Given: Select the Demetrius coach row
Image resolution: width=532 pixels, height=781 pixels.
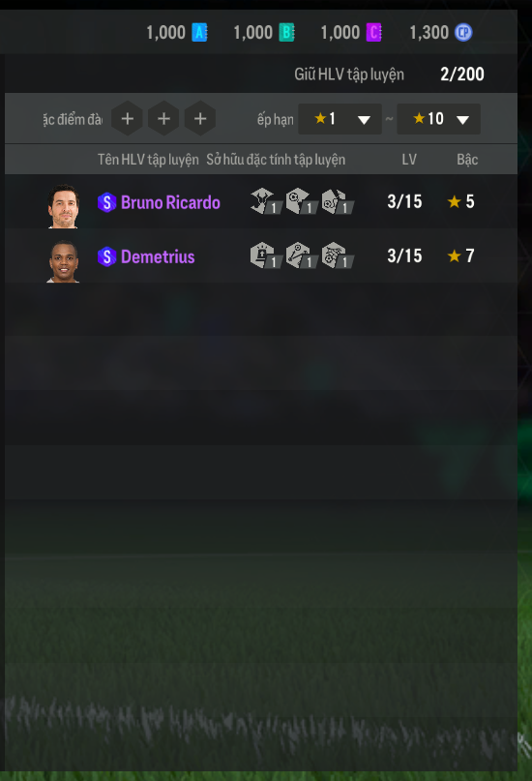Looking at the screenshot, I should click(x=261, y=256).
